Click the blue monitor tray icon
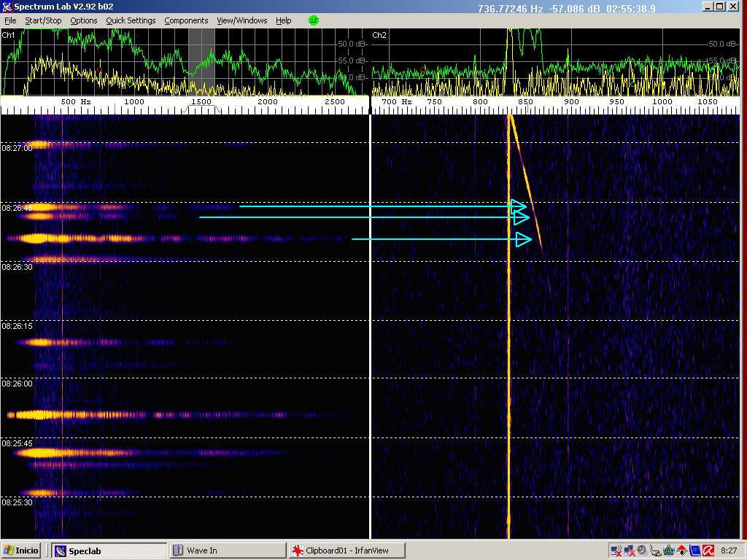 coord(694,551)
